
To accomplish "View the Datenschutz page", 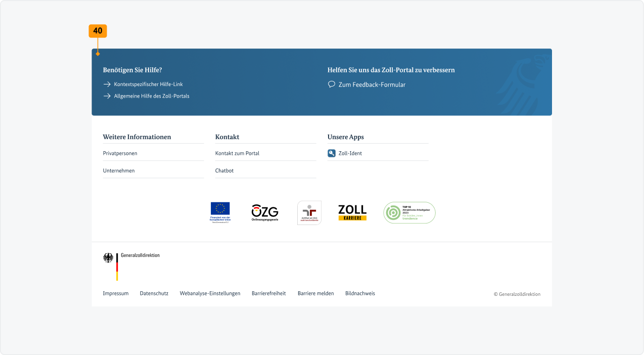I will click(x=154, y=293).
